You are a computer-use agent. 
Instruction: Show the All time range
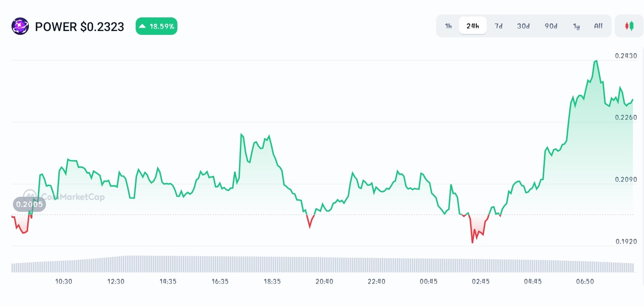coord(598,26)
